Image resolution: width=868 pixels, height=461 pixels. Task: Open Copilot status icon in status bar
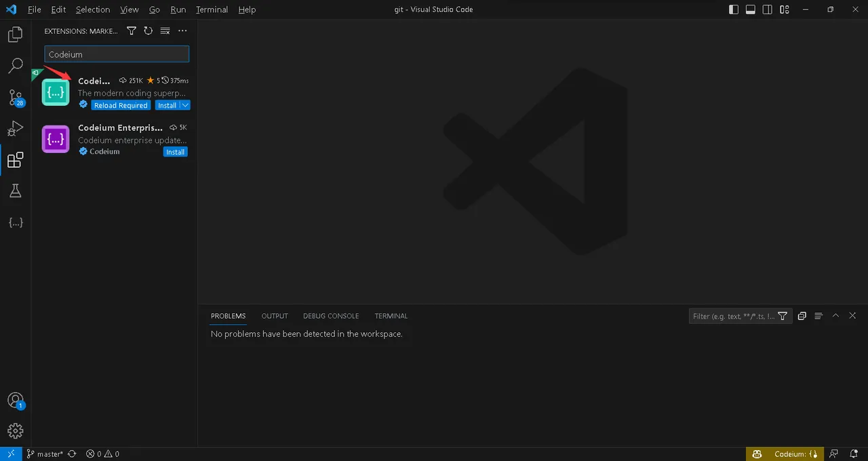coord(758,454)
